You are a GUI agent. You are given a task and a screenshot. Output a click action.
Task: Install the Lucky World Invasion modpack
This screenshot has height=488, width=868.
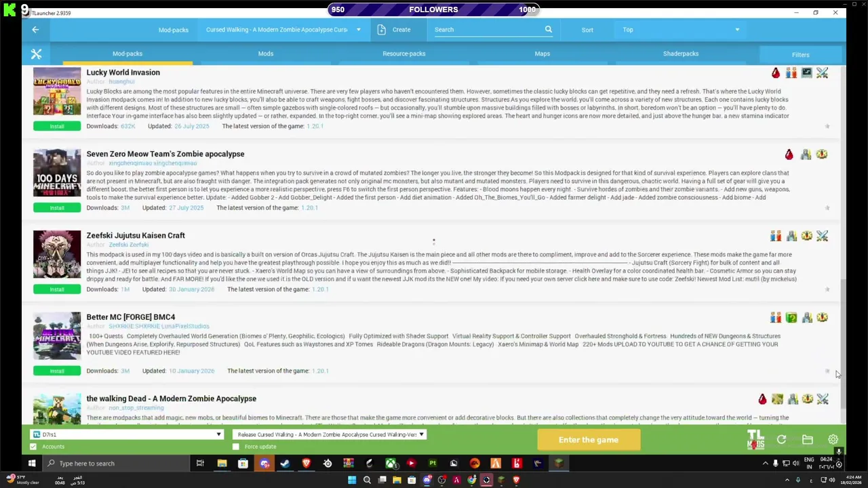[x=57, y=126]
